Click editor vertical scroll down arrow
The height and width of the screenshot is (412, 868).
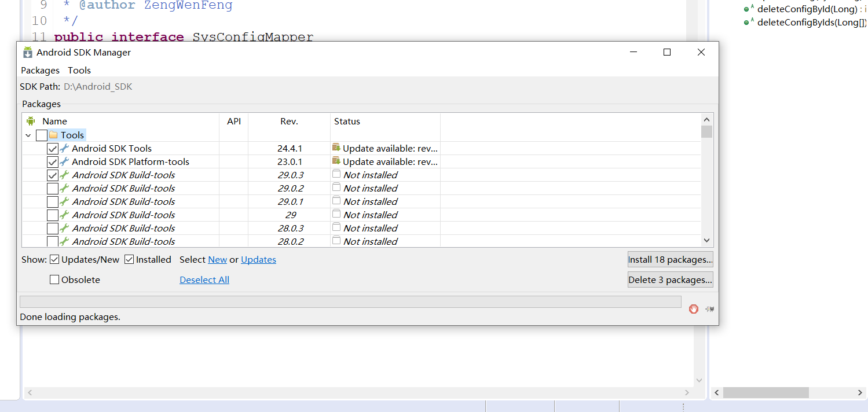pos(699,380)
